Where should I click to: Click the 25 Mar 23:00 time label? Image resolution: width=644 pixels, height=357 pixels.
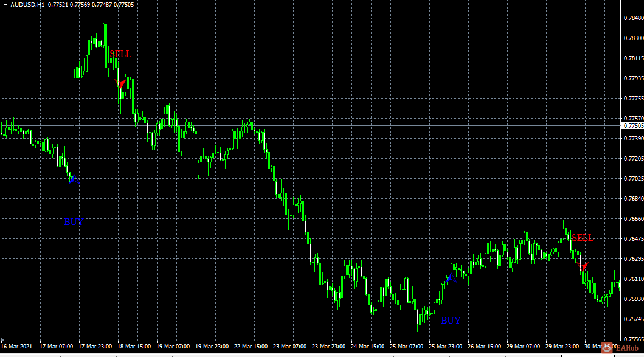(x=446, y=347)
